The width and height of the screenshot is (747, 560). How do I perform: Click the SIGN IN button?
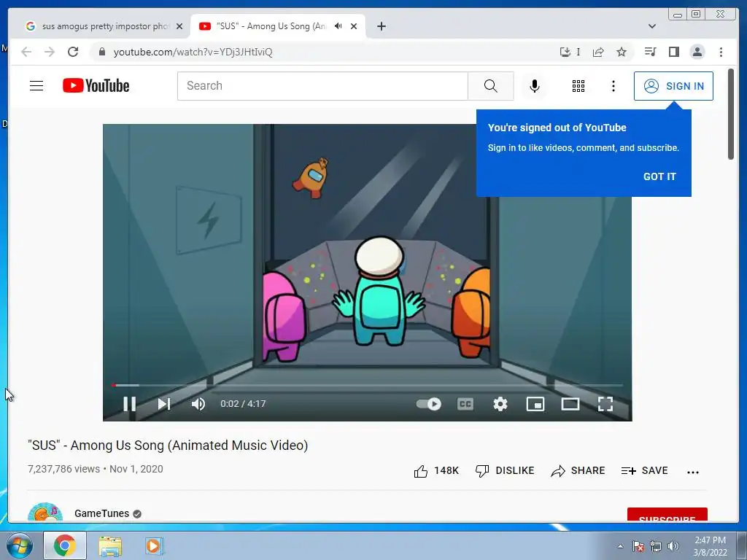click(673, 86)
